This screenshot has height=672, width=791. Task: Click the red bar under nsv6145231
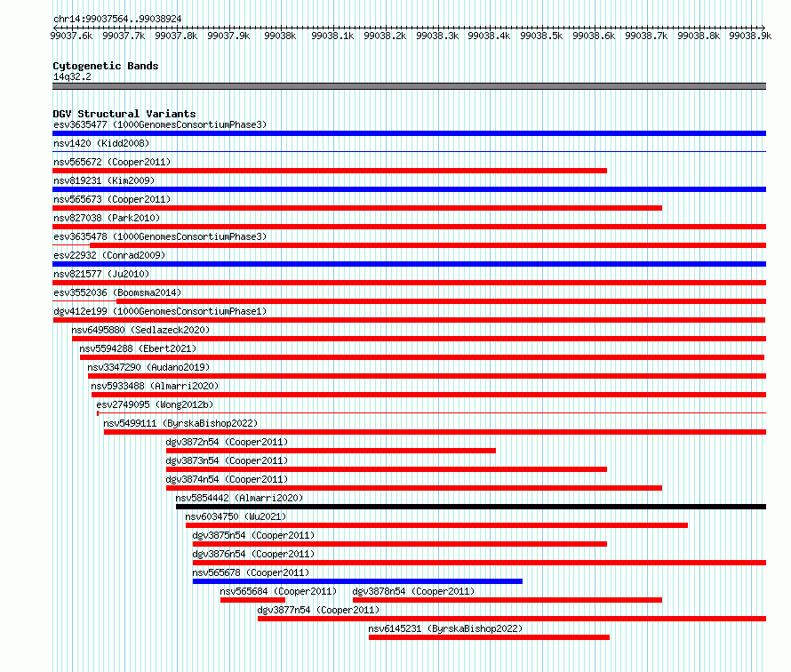[490, 637]
